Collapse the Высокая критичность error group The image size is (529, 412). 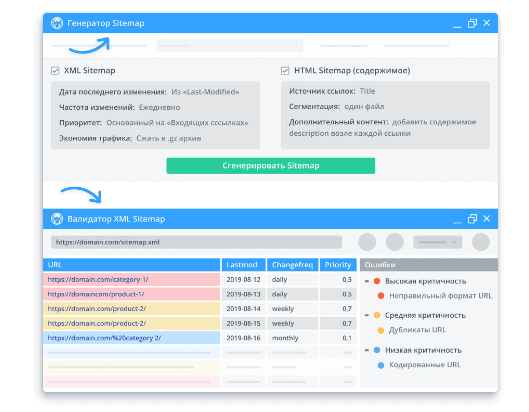click(x=367, y=281)
